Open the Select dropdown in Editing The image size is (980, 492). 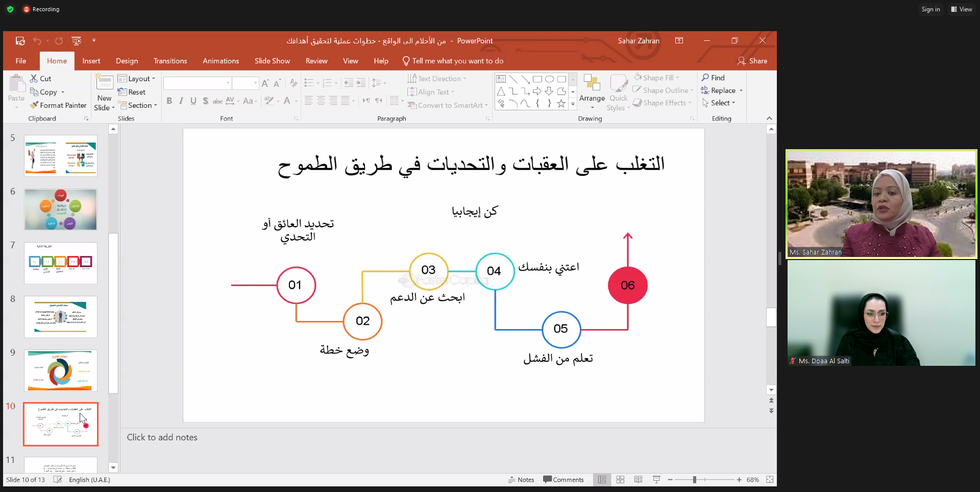click(719, 103)
